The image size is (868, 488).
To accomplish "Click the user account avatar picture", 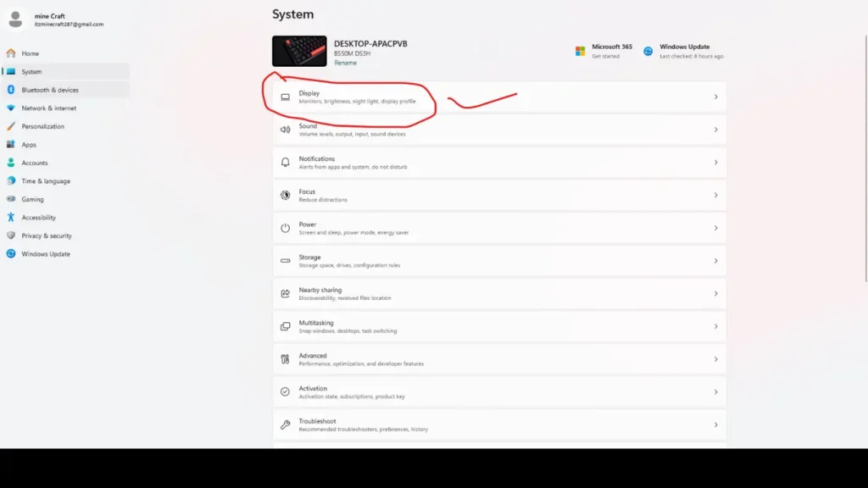I will coord(15,19).
